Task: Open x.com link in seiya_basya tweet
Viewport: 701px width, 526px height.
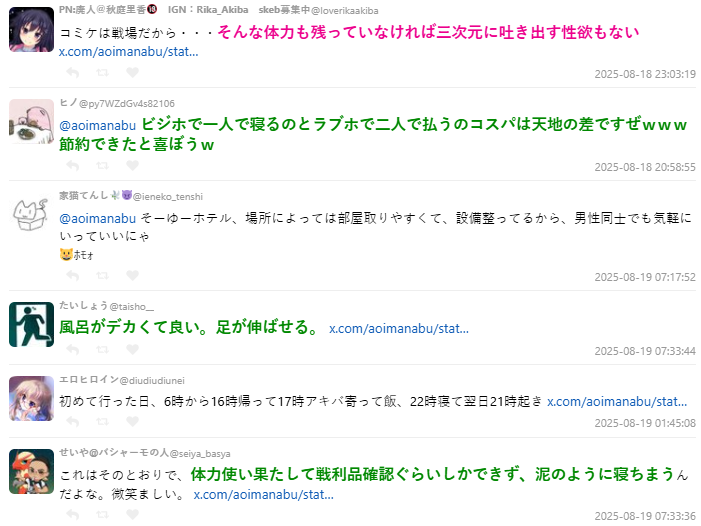Action: (x=263, y=495)
